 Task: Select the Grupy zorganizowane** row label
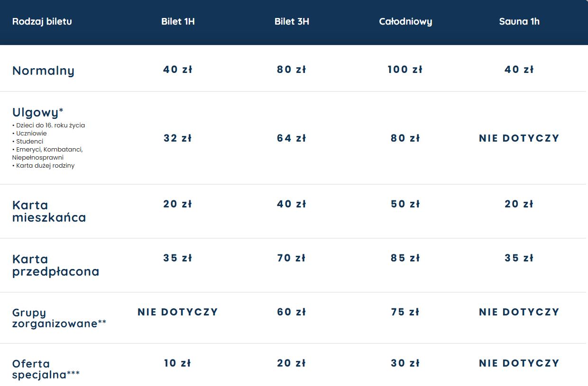(59, 318)
